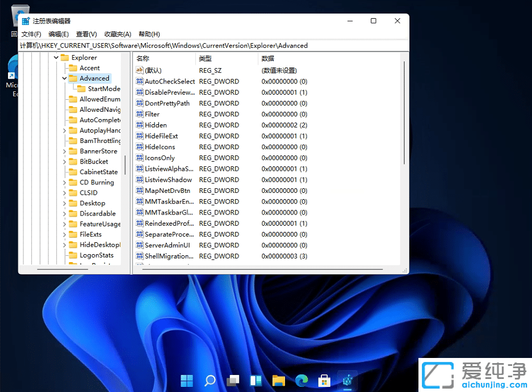Click the Task View icon on the taskbar
This screenshot has width=532, height=392.
coord(233,381)
